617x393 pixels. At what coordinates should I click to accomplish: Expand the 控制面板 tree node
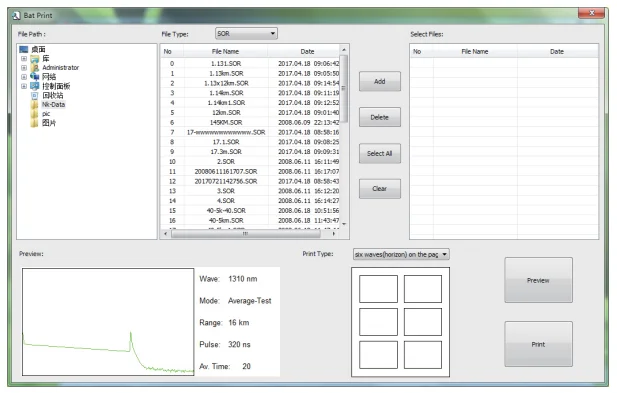click(24, 86)
